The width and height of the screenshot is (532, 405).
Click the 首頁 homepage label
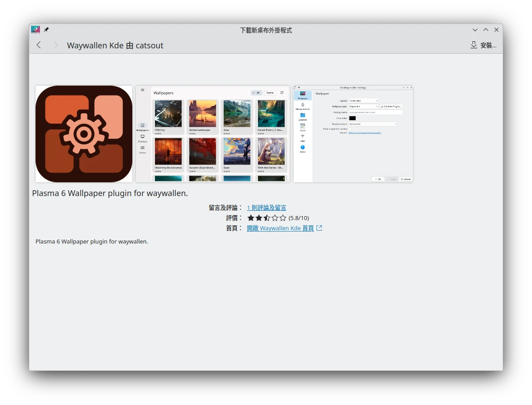click(234, 228)
